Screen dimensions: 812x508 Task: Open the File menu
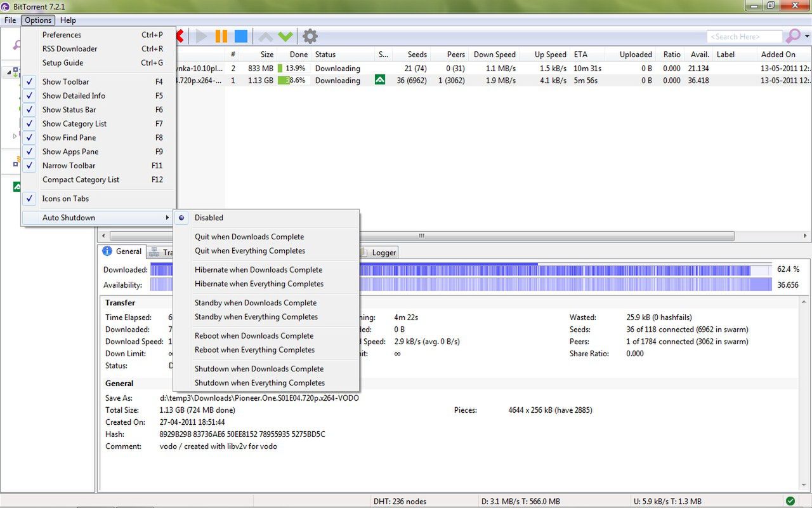coord(10,20)
